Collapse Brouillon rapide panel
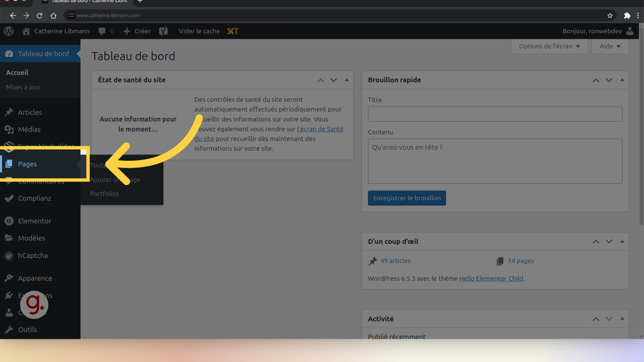The width and height of the screenshot is (644, 362). click(622, 80)
